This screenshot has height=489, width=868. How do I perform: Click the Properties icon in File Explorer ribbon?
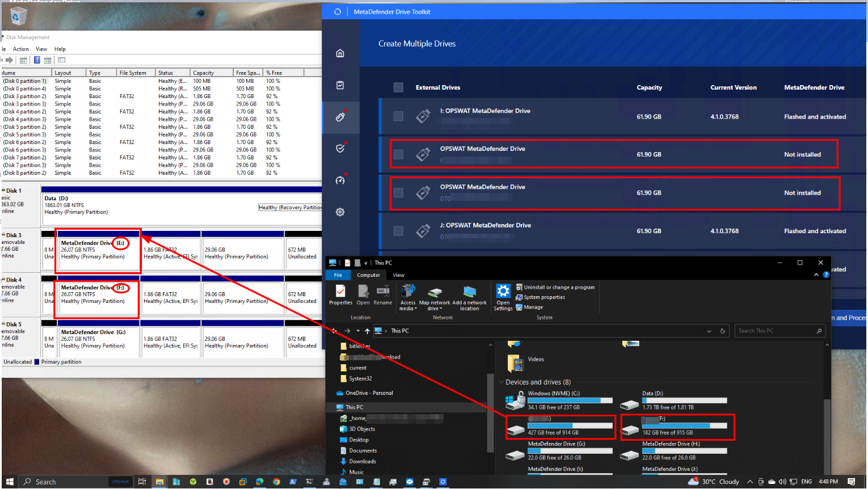tap(340, 295)
